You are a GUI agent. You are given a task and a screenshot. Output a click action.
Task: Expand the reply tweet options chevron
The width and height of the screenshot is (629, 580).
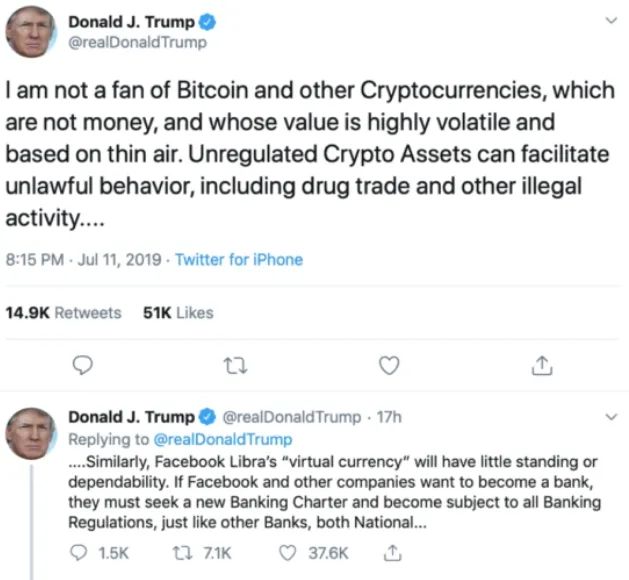click(x=612, y=416)
